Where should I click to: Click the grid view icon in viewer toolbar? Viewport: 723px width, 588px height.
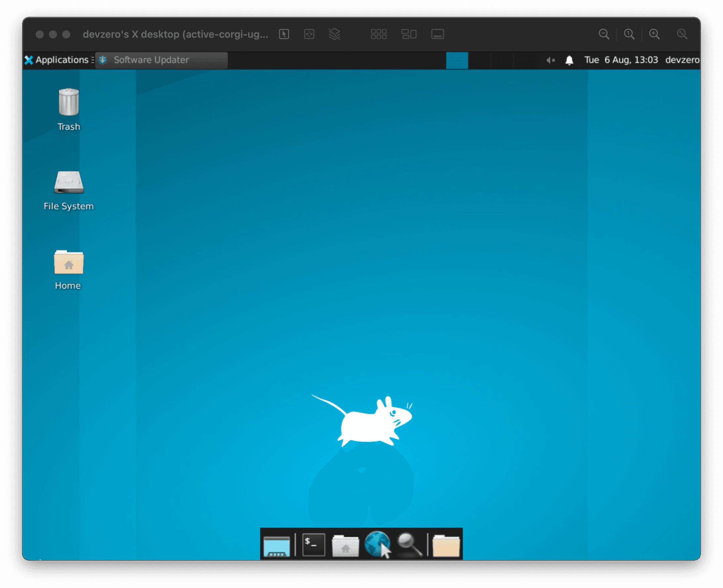[379, 34]
